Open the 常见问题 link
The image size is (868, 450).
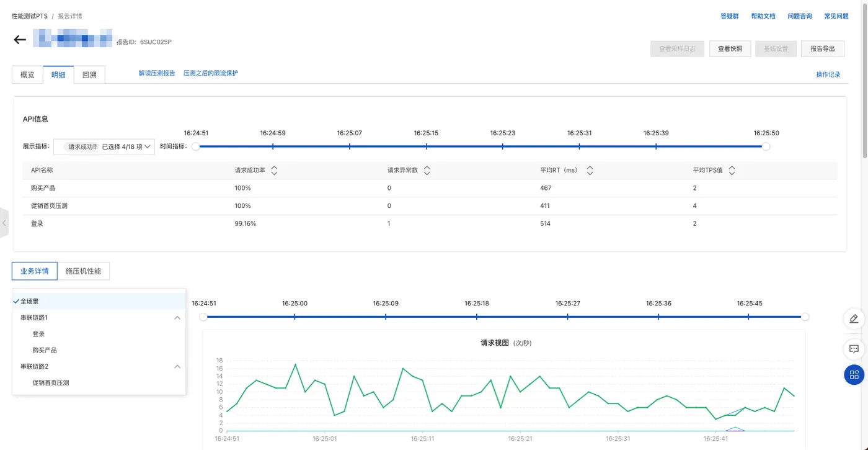(836, 16)
